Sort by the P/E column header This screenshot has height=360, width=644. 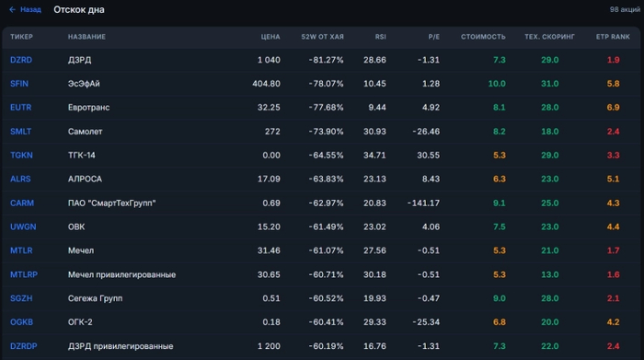[433, 37]
